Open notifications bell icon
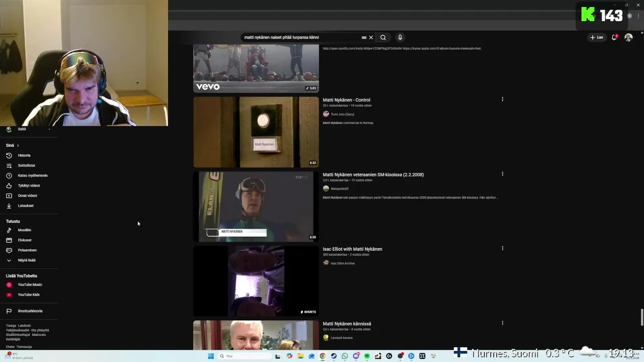The height and width of the screenshot is (362, 644). 614,37
